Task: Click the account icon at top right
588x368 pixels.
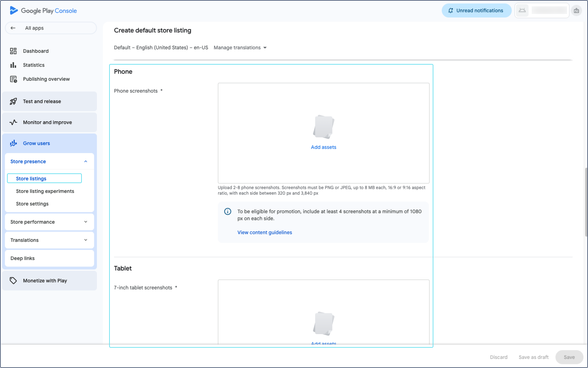Action: (x=576, y=10)
